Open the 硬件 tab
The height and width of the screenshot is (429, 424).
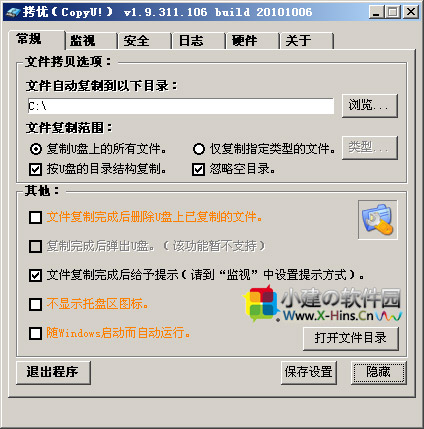point(252,41)
